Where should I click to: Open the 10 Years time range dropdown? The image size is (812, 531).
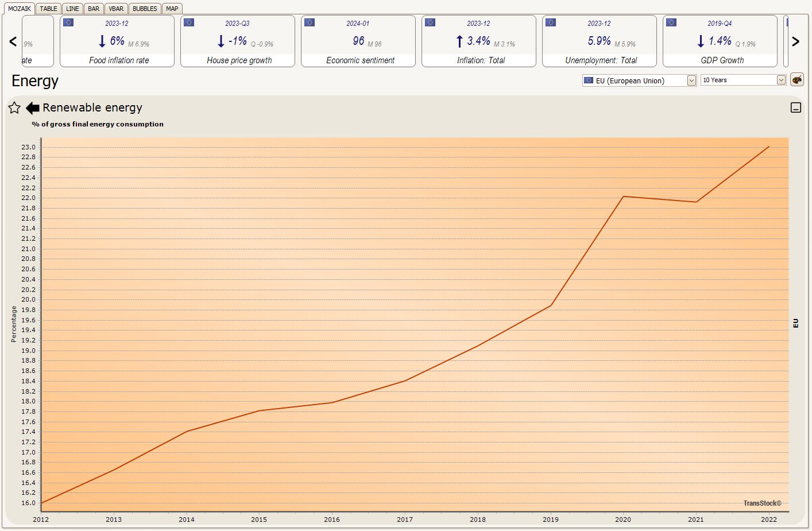[x=743, y=80]
